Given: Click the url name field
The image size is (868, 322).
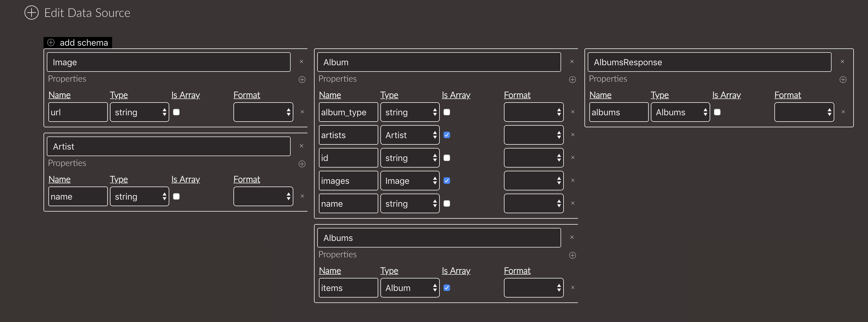Looking at the screenshot, I should (78, 112).
